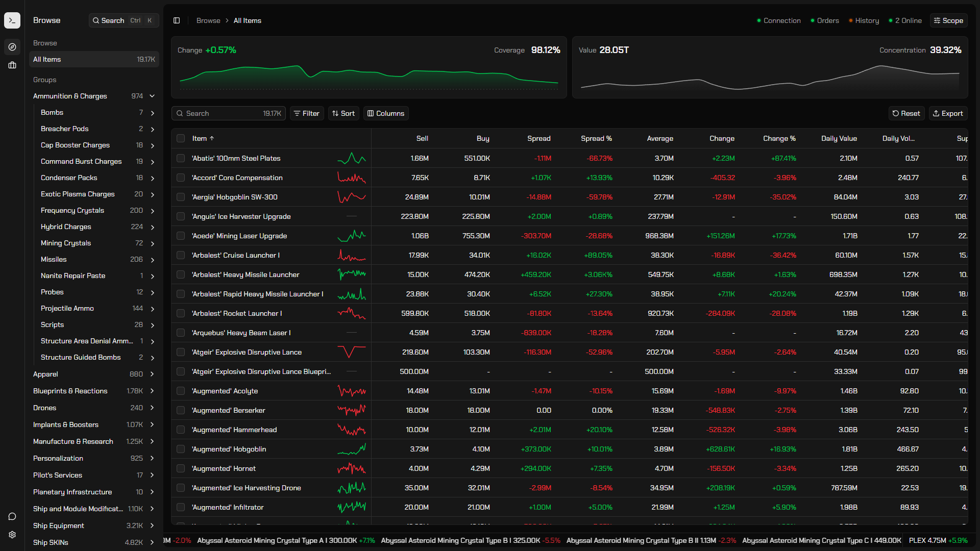Check the 'Arquebus' Heavy Beam Laser I row
This screenshot has height=551, width=980.
tap(181, 333)
